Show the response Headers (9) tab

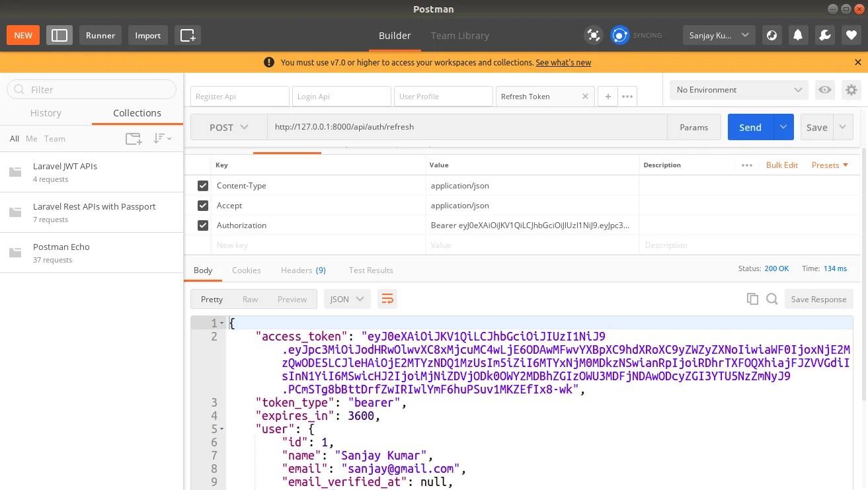pyautogui.click(x=303, y=270)
